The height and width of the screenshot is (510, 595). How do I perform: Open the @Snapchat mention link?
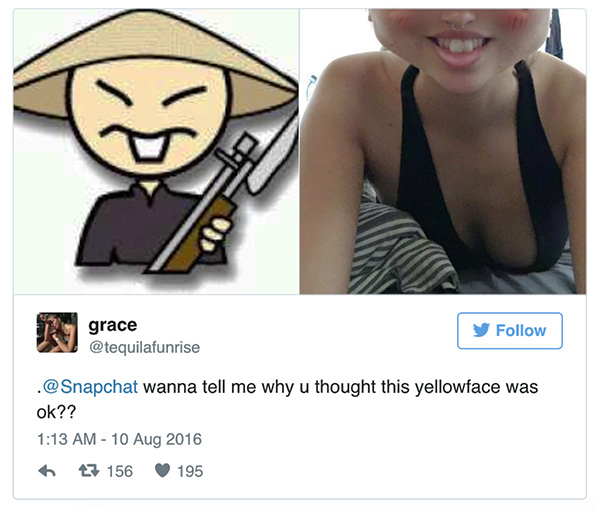coord(90,387)
